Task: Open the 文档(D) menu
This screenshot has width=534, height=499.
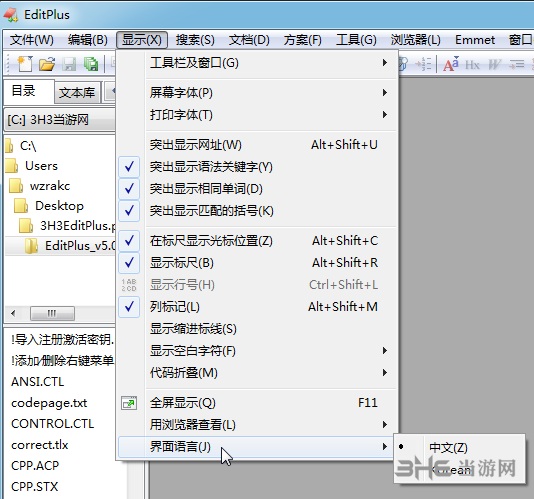Action: [249, 40]
